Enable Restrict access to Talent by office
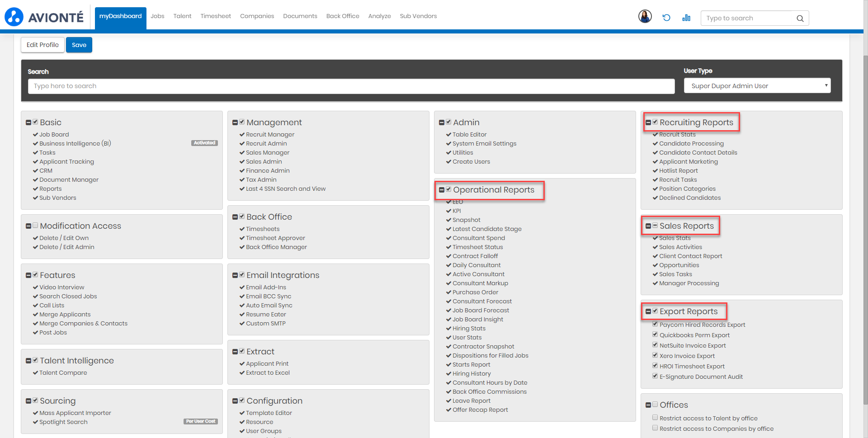Image resolution: width=868 pixels, height=438 pixels. click(655, 418)
